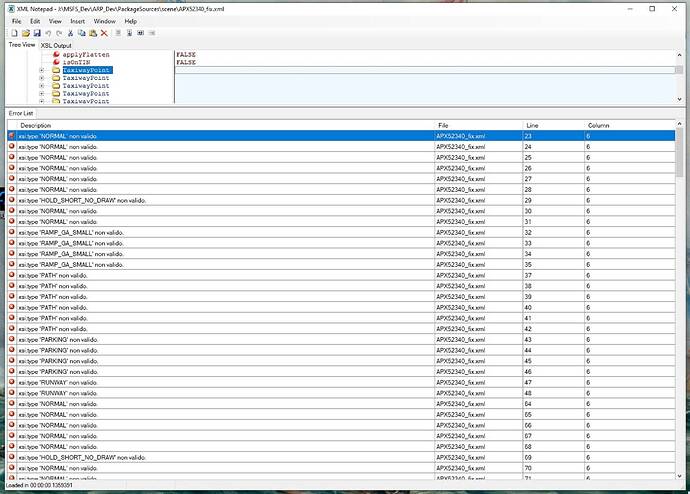Click the error list vertical scrollbar thumb

click(x=680, y=153)
